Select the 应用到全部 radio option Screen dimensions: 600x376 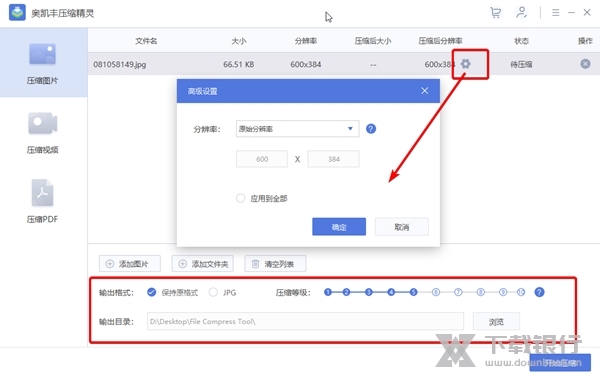240,198
